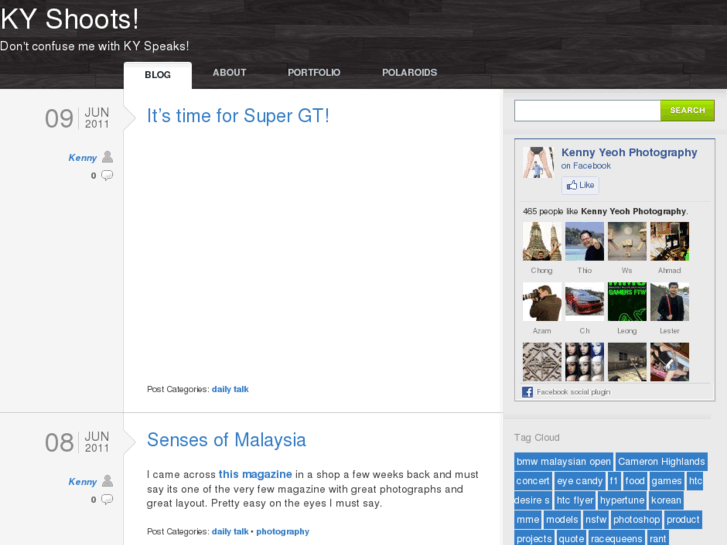Click the comment bubble icon on the June 09 post
This screenshot has height=545, width=727.
[107, 175]
